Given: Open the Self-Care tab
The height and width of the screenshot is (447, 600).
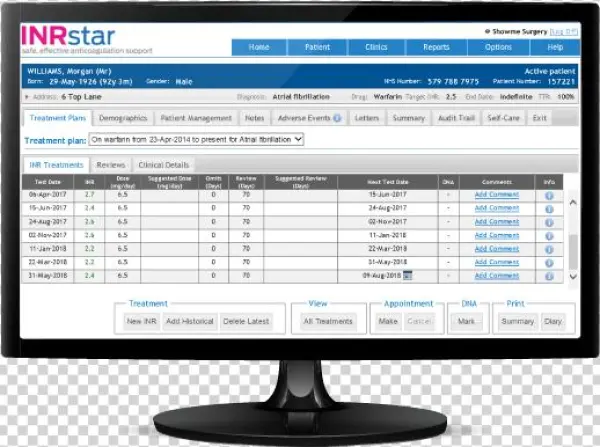Looking at the screenshot, I should [504, 118].
